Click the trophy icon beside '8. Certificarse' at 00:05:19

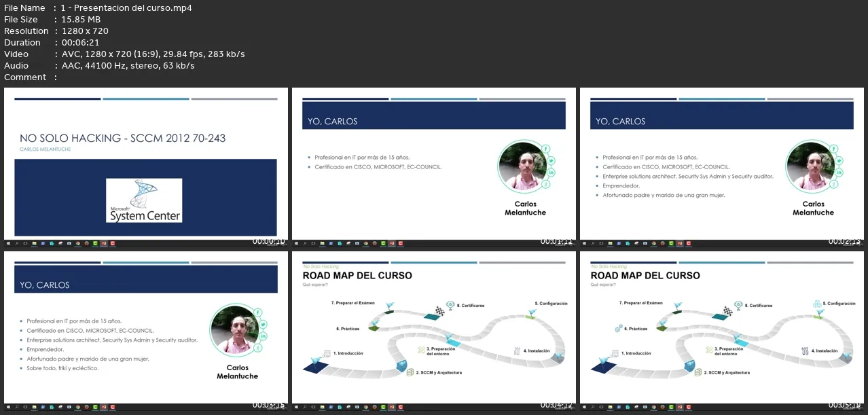[x=738, y=306]
